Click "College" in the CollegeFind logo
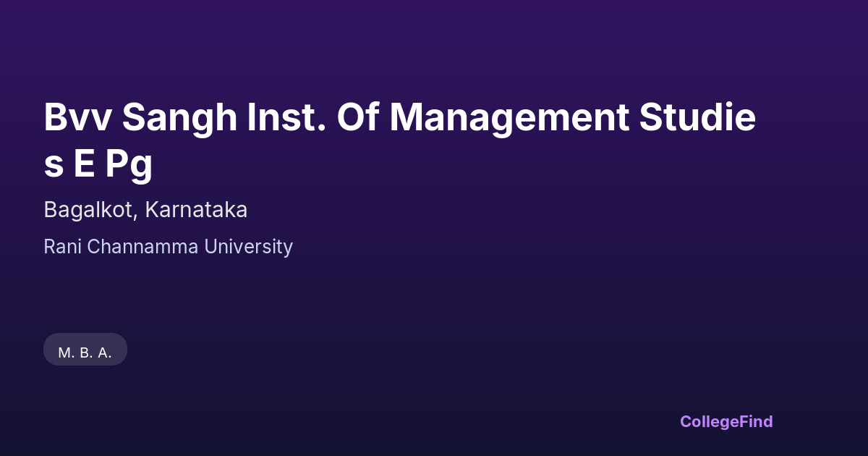Image resolution: width=868 pixels, height=456 pixels. point(710,421)
